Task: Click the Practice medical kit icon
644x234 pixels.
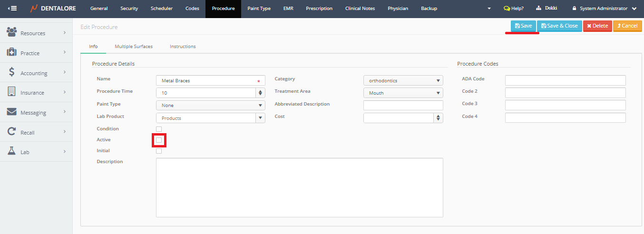Action: [12, 52]
